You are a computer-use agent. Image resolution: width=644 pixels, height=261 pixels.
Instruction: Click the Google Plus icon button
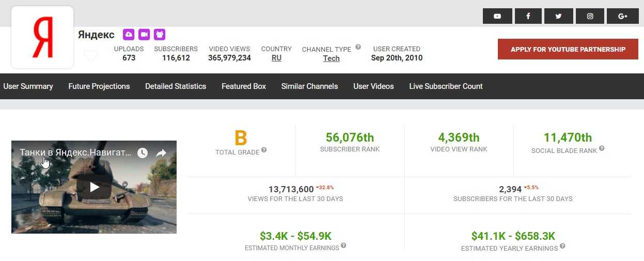pos(623,16)
